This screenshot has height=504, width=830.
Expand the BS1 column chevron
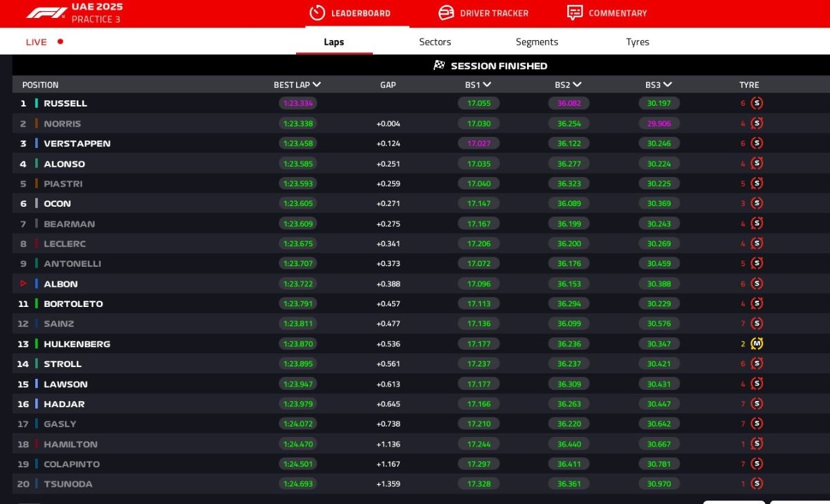coord(488,85)
